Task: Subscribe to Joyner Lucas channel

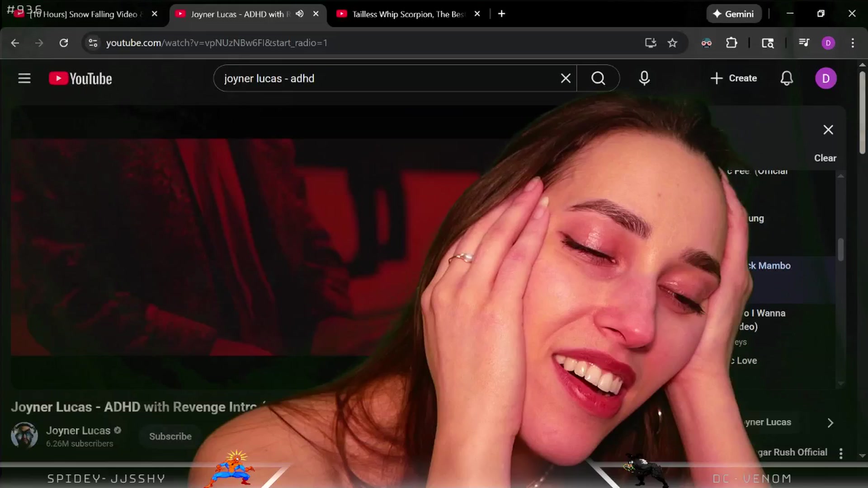Action: tap(170, 436)
